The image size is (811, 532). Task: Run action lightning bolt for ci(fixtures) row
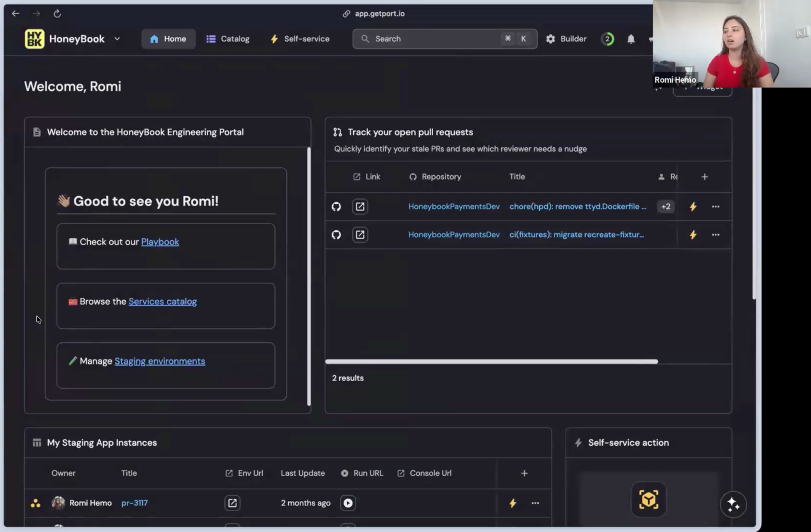(x=693, y=235)
